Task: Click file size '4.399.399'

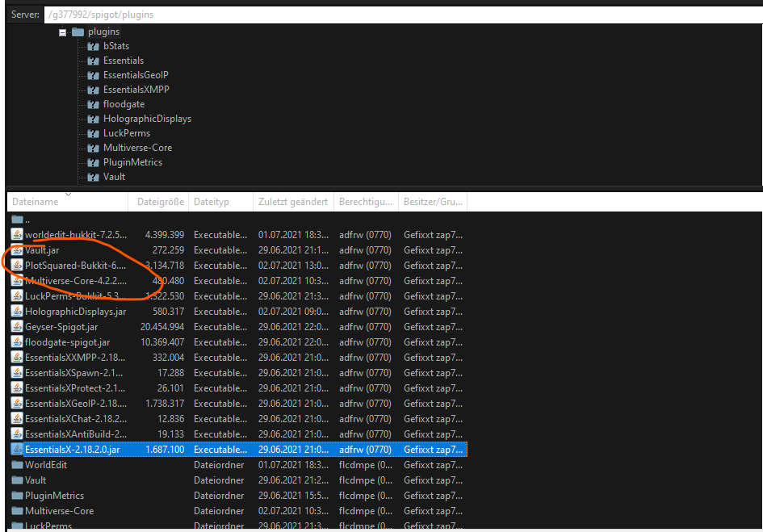Action: [x=165, y=235]
